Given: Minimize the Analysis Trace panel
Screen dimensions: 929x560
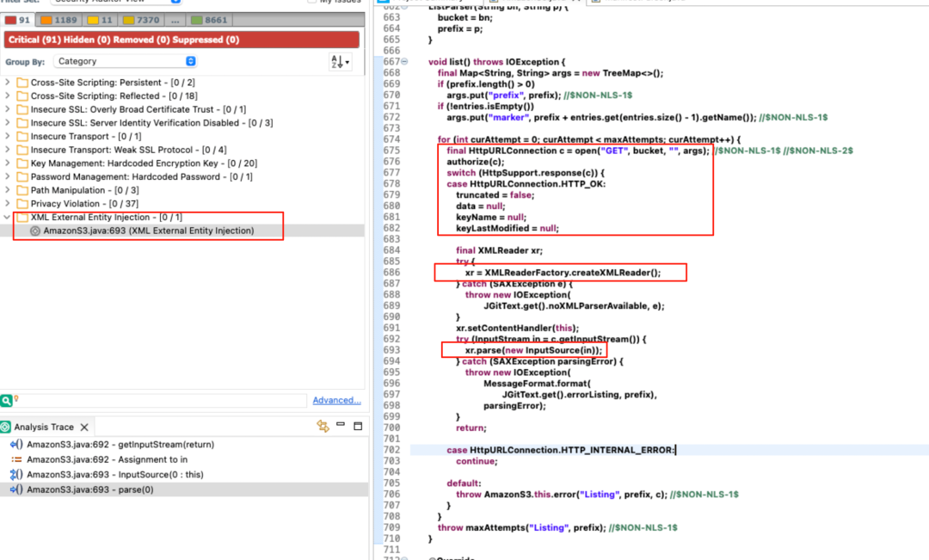Looking at the screenshot, I should (x=341, y=426).
